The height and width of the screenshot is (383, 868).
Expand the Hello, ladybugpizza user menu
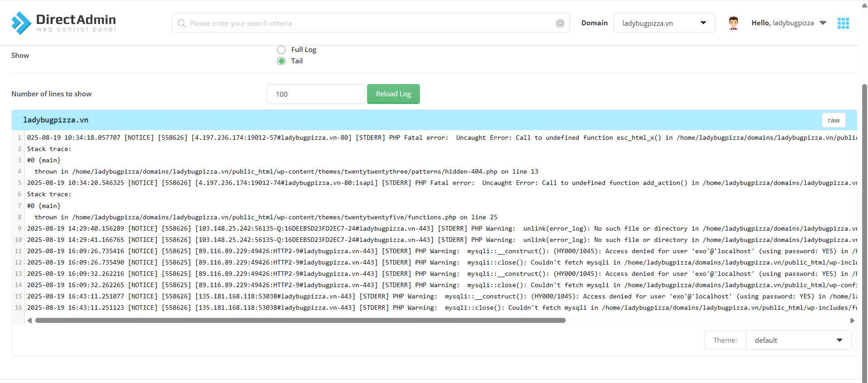[x=789, y=23]
